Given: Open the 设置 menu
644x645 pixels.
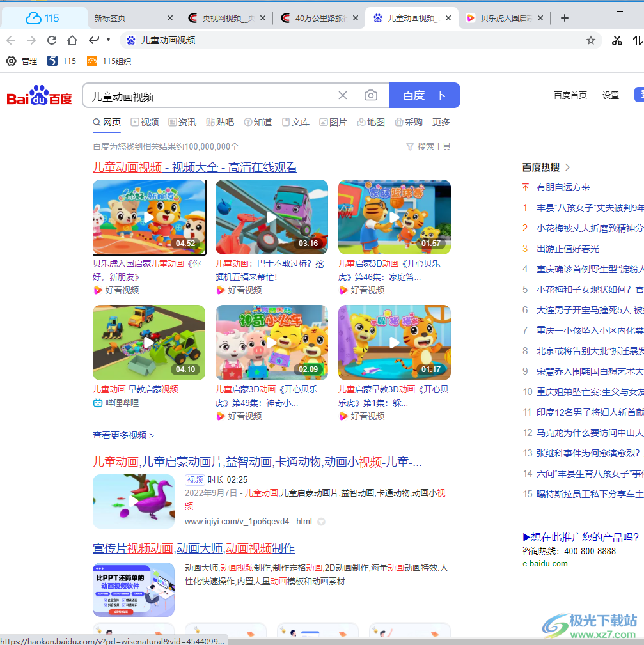Looking at the screenshot, I should 611,95.
